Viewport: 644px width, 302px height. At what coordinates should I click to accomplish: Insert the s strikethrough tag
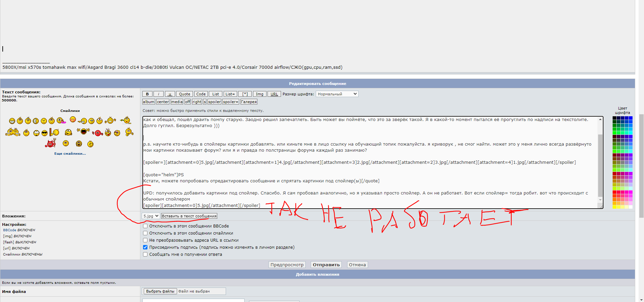(205, 102)
